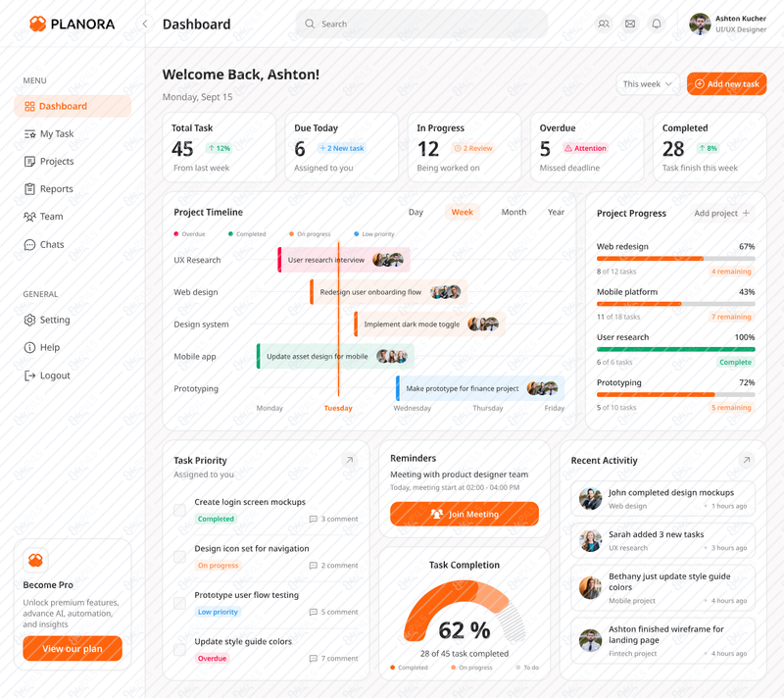Open the This week dropdown
This screenshot has height=698, width=784.
[x=648, y=84]
